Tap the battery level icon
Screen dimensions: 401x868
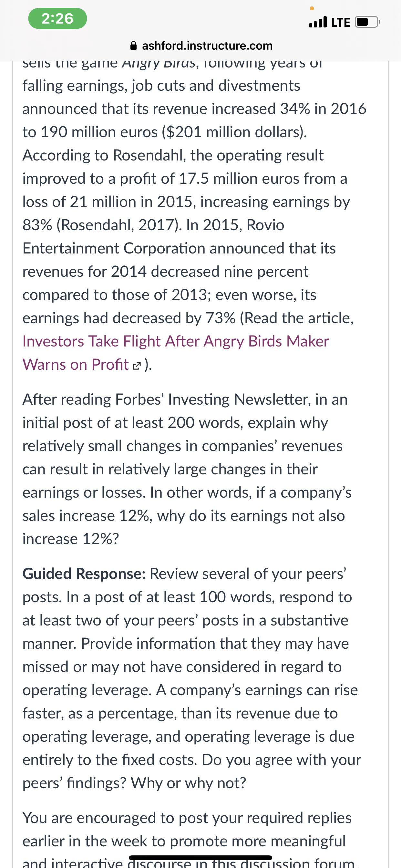pos(367,22)
